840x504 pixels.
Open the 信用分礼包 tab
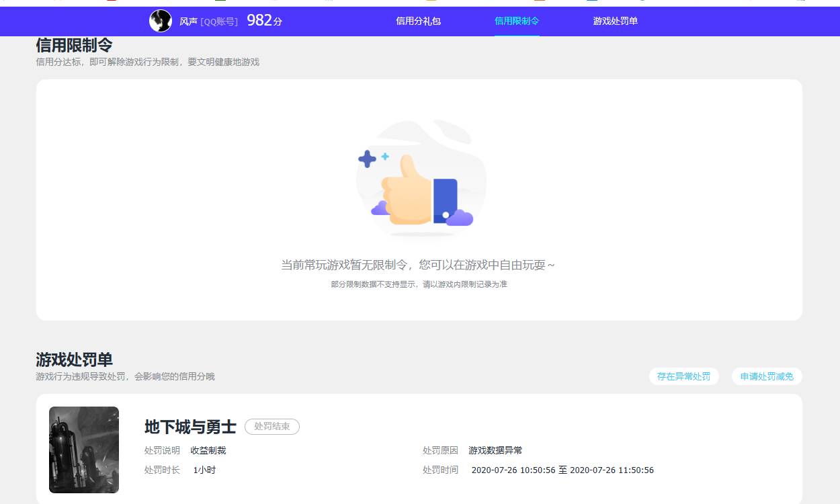(x=419, y=22)
